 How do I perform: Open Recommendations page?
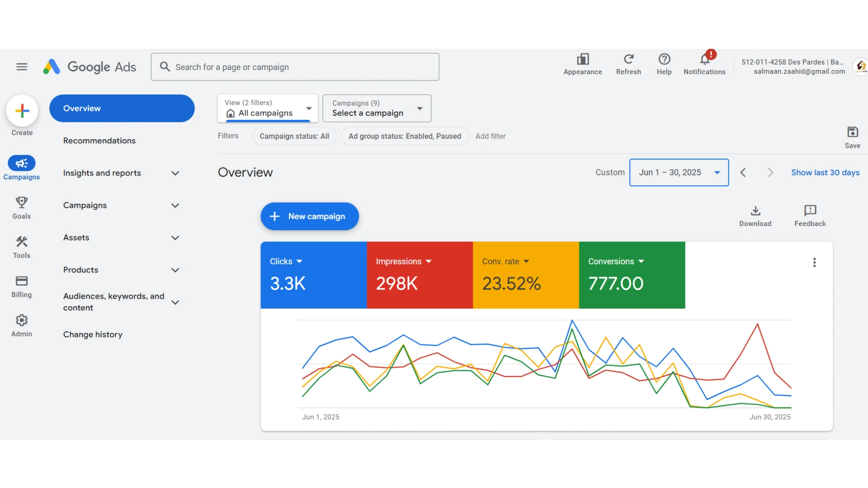(99, 141)
